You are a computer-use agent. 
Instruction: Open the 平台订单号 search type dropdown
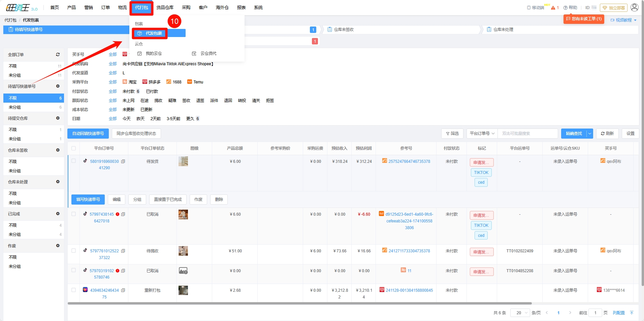tap(482, 134)
